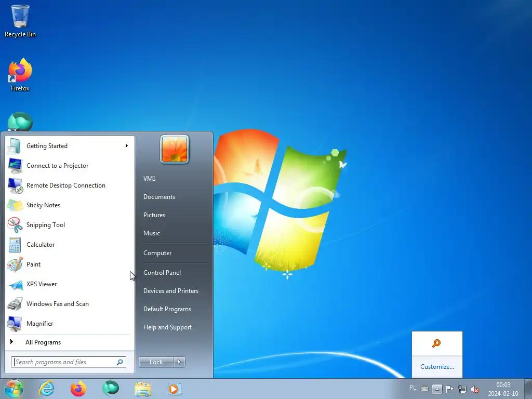Launch Remote Desktop Connection icon

pos(15,185)
